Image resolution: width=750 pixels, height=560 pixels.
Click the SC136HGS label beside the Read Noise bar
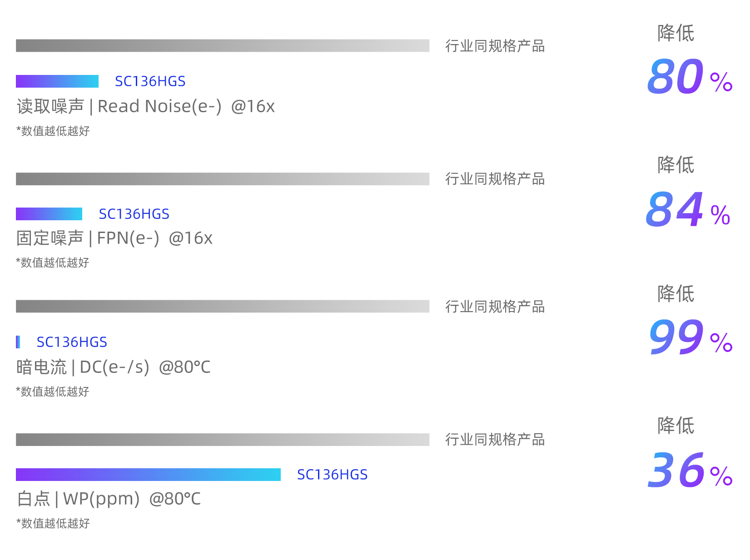150,81
